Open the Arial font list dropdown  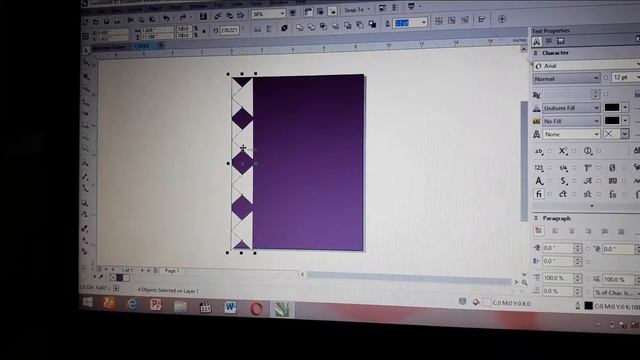pos(637,65)
